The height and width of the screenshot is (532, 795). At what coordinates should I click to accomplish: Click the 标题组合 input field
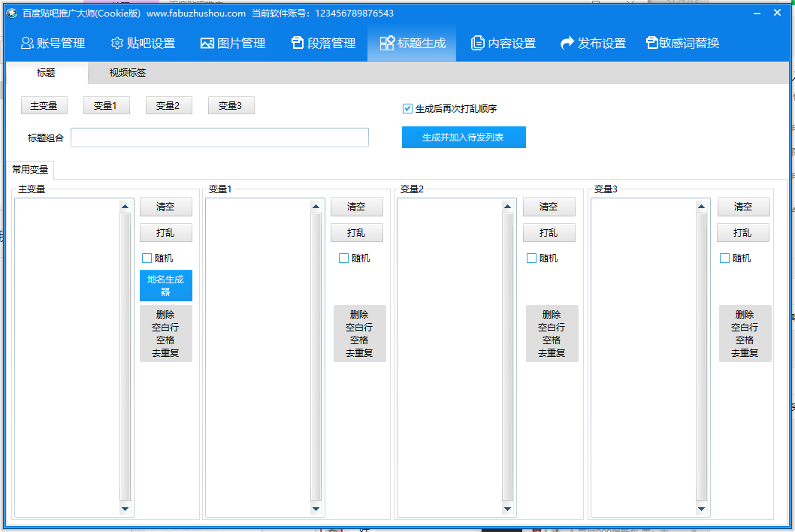[219, 138]
